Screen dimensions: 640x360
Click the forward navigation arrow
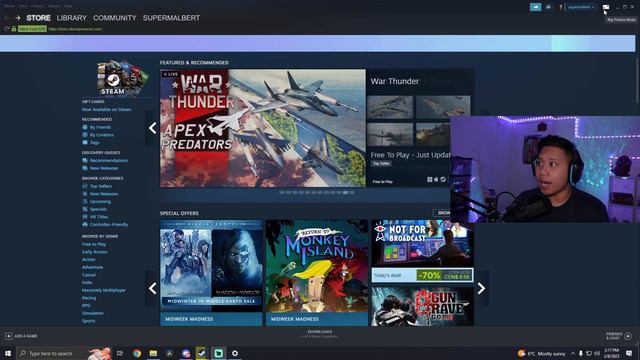(x=18, y=18)
